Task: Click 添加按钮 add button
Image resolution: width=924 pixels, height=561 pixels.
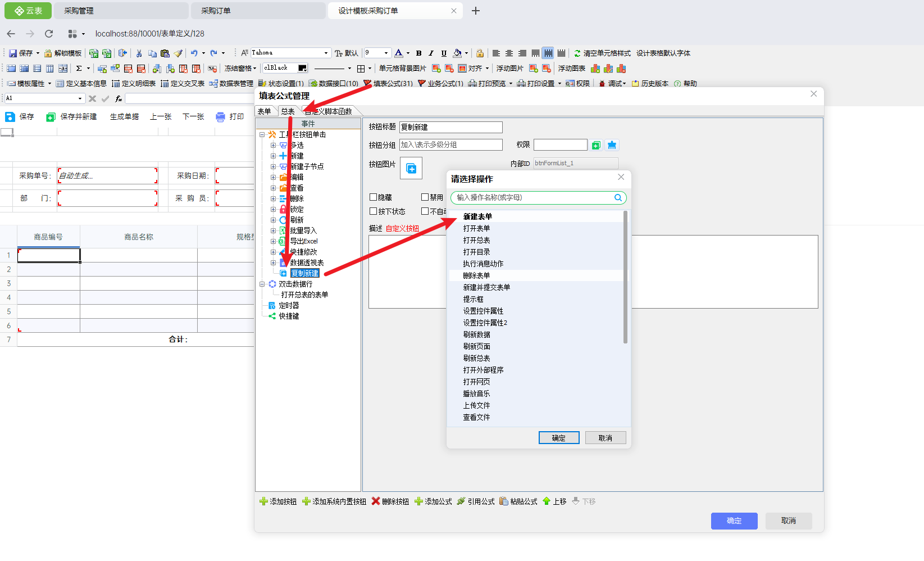Action: tap(278, 501)
